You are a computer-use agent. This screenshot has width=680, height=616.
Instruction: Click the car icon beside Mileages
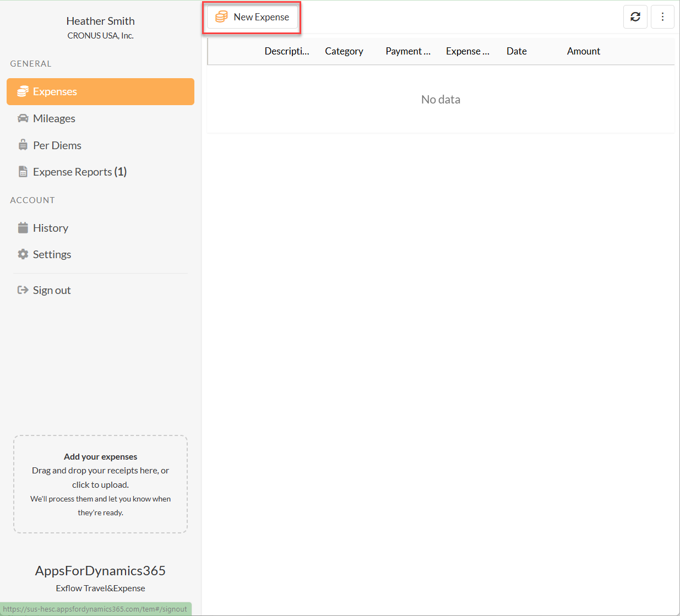click(x=23, y=118)
